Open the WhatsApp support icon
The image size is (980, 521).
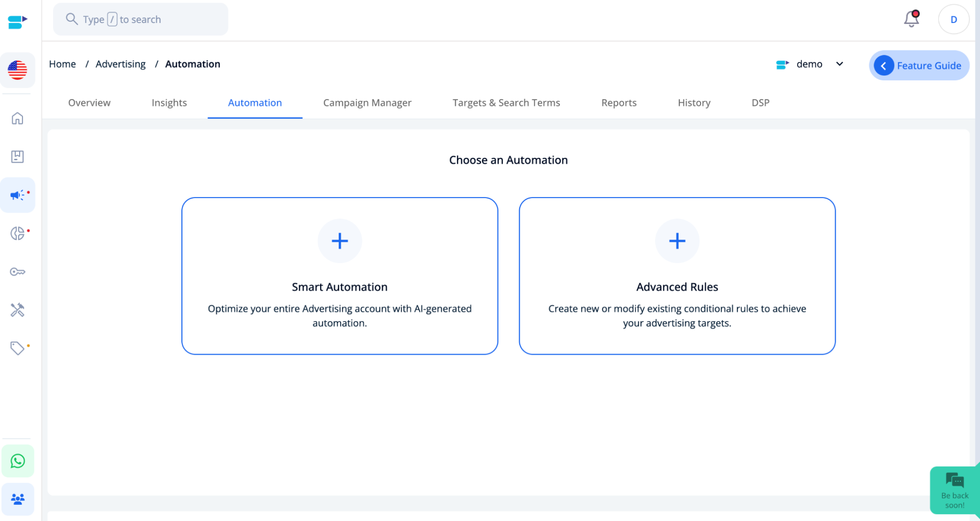[18, 460]
